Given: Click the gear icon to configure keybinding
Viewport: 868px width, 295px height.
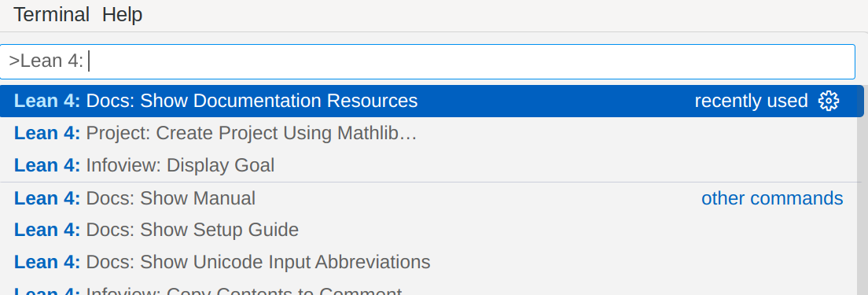Looking at the screenshot, I should point(828,101).
